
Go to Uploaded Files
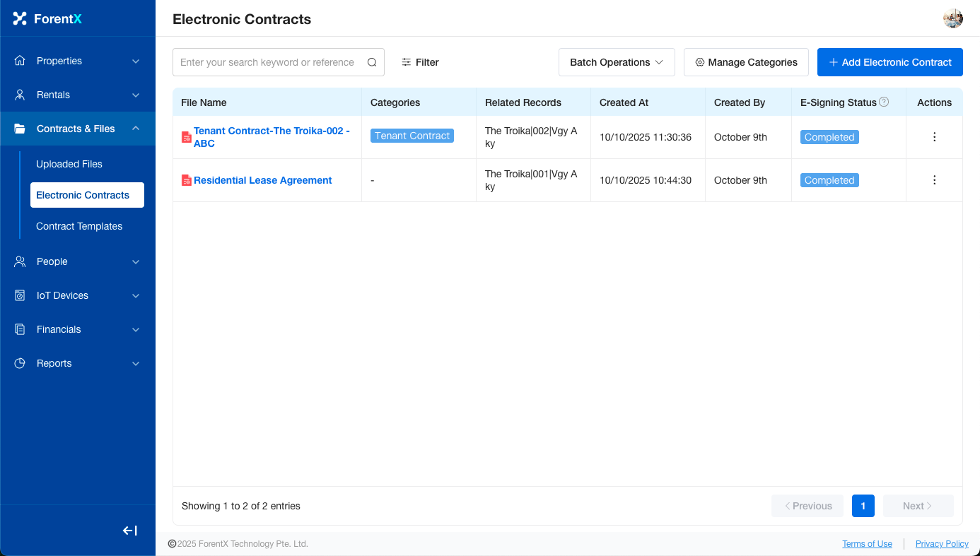pyautogui.click(x=69, y=164)
